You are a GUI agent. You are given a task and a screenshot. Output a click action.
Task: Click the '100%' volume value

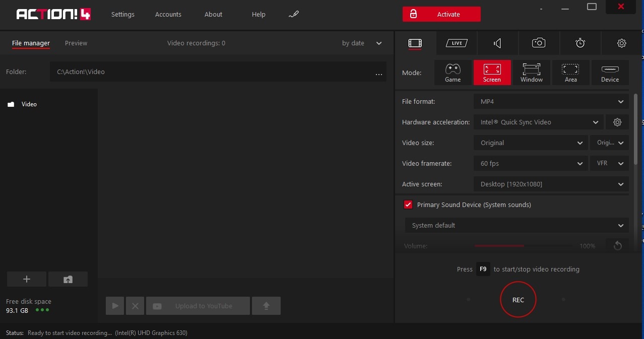pos(588,246)
